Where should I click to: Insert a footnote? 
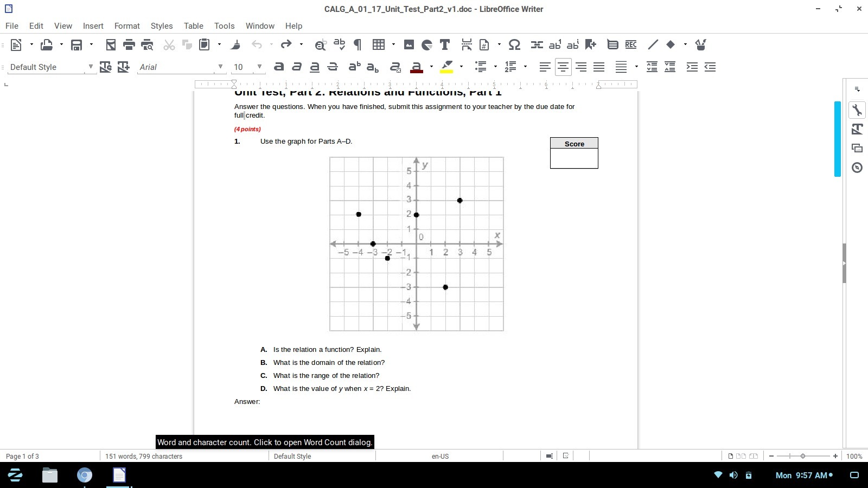pos(554,45)
